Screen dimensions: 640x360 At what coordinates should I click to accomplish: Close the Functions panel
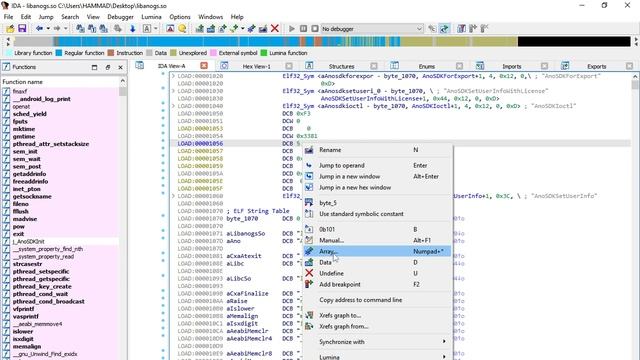120,67
